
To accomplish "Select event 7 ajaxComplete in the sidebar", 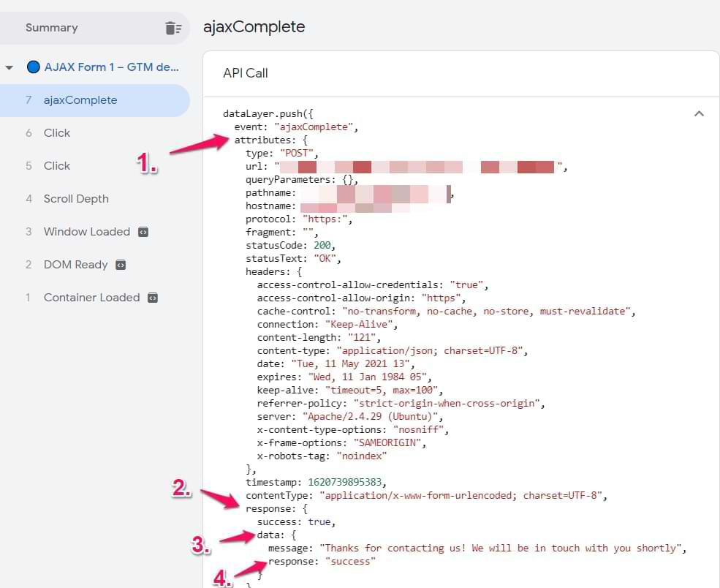I will (x=80, y=100).
